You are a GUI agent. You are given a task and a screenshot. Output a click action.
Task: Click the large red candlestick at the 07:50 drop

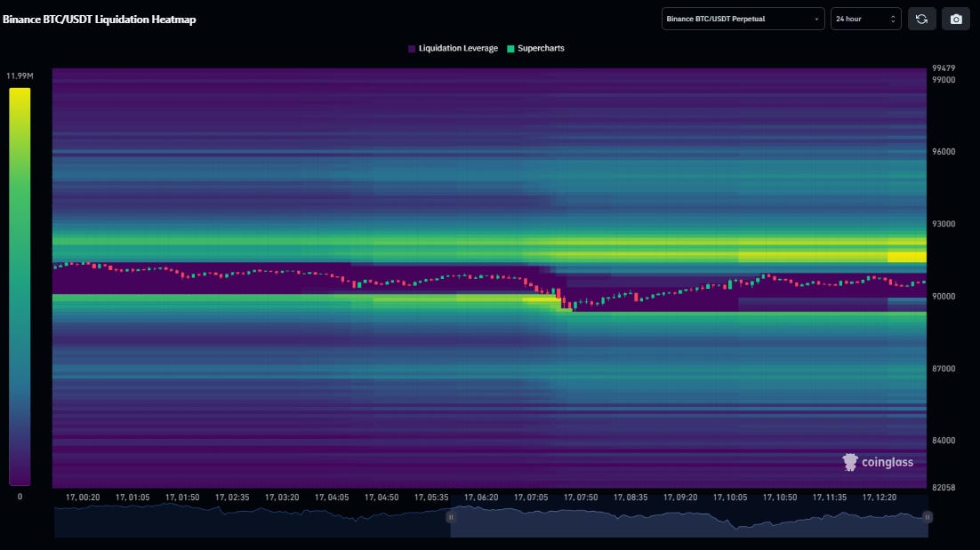[x=558, y=293]
